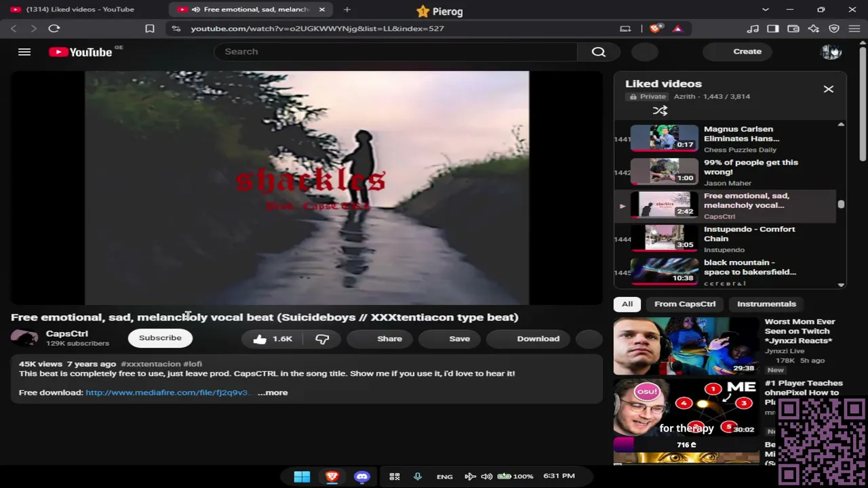This screenshot has width=868, height=488.
Task: View site information in address bar
Action: coord(176,28)
